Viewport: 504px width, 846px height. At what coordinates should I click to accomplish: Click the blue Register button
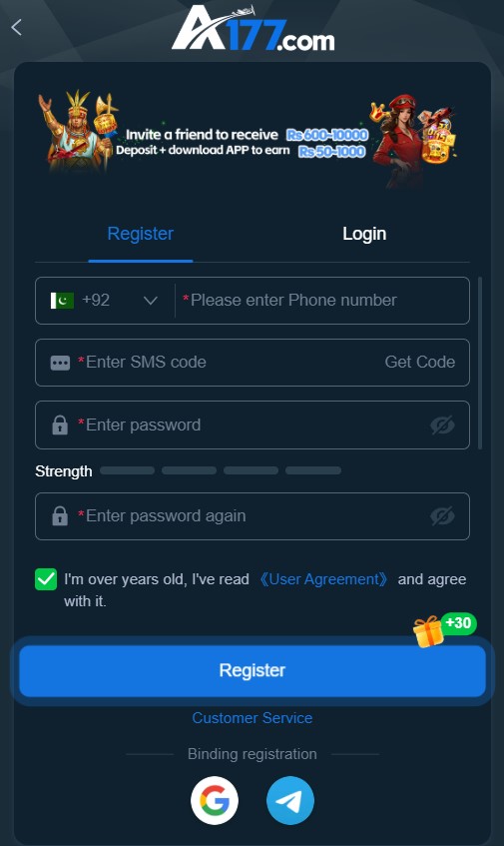coord(252,670)
